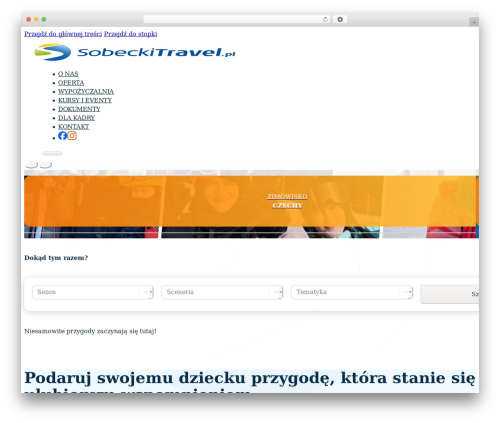Click 'Niesamowite przygody zaczynają się tutaj!' text
This screenshot has width=500, height=423.
click(x=90, y=331)
